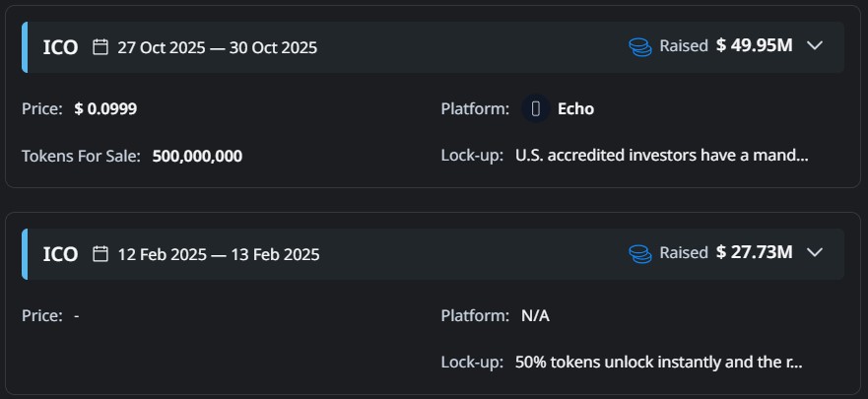Click the Tokens For Sale label

[x=81, y=156]
